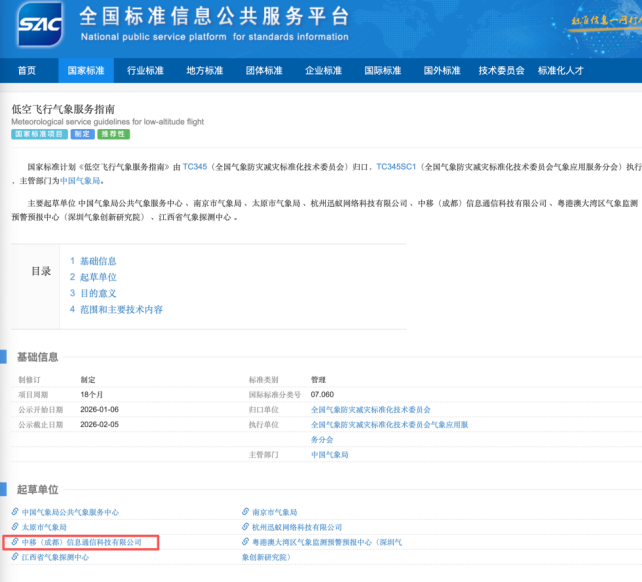Click the 制定 blue tag

[x=82, y=134]
